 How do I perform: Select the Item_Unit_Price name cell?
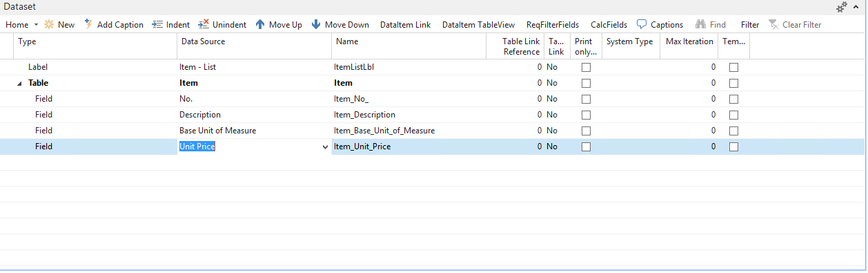pyautogui.click(x=408, y=147)
